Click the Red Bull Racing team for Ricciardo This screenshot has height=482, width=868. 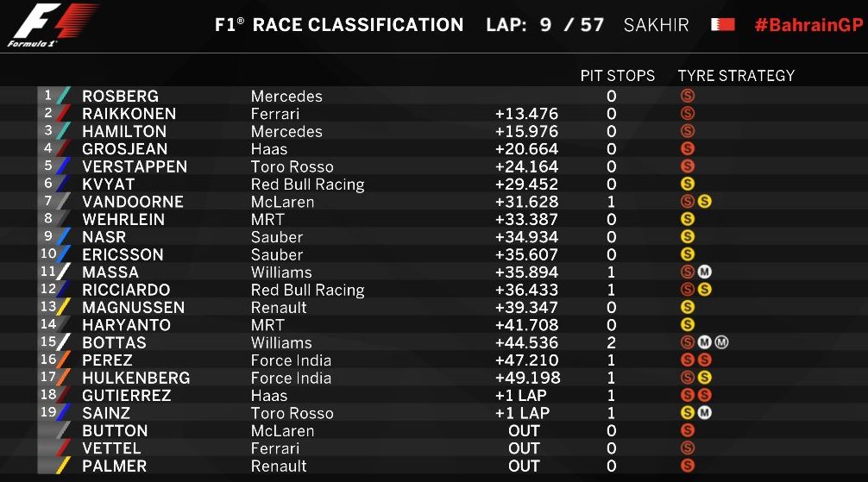pos(308,290)
